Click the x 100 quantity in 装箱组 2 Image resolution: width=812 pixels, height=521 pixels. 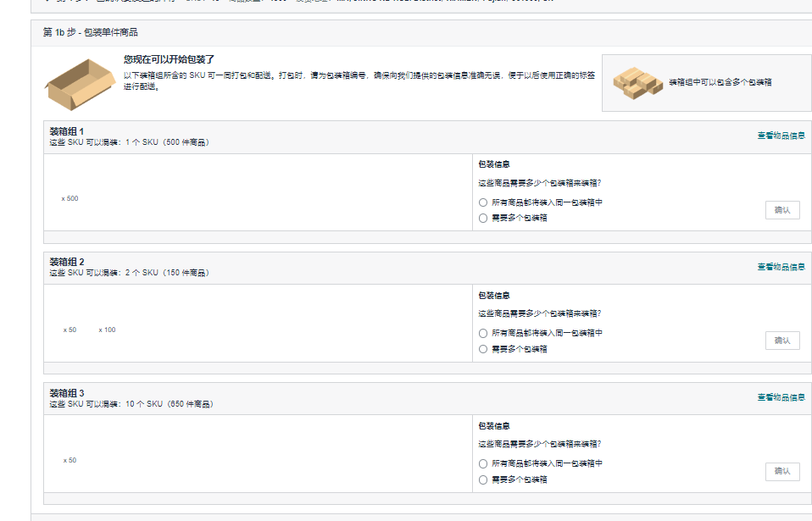[x=107, y=330]
